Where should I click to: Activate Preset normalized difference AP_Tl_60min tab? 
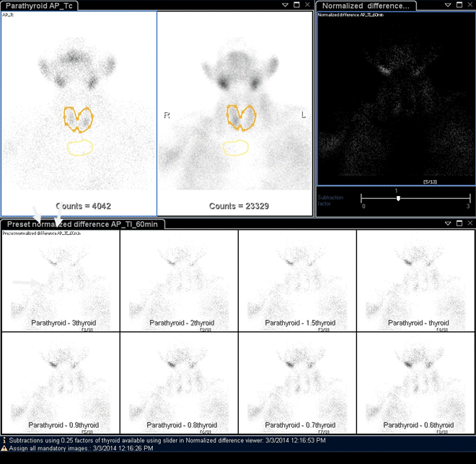pyautogui.click(x=84, y=224)
